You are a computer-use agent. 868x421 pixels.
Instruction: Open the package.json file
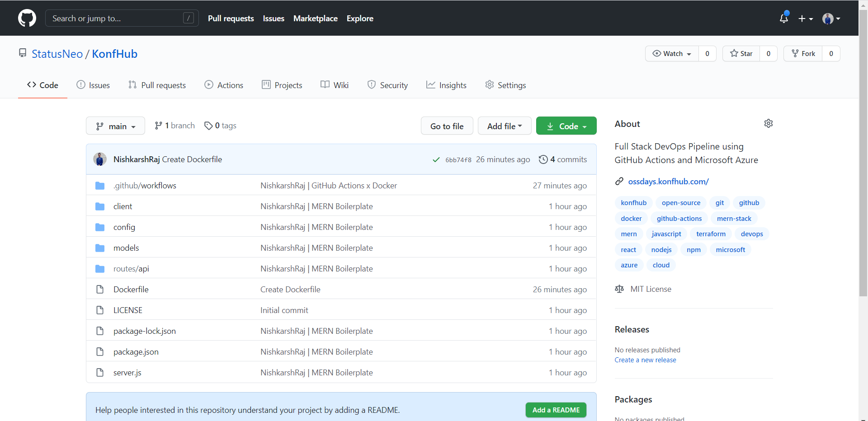click(x=136, y=351)
